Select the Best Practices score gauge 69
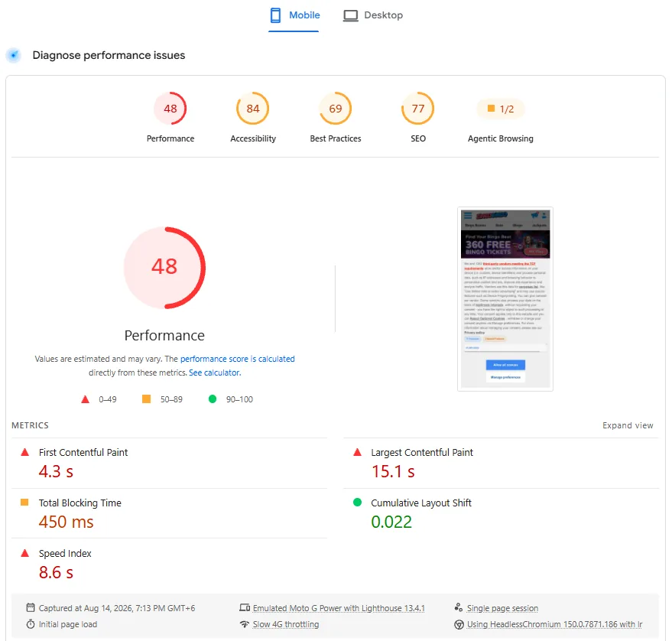 [x=336, y=109]
